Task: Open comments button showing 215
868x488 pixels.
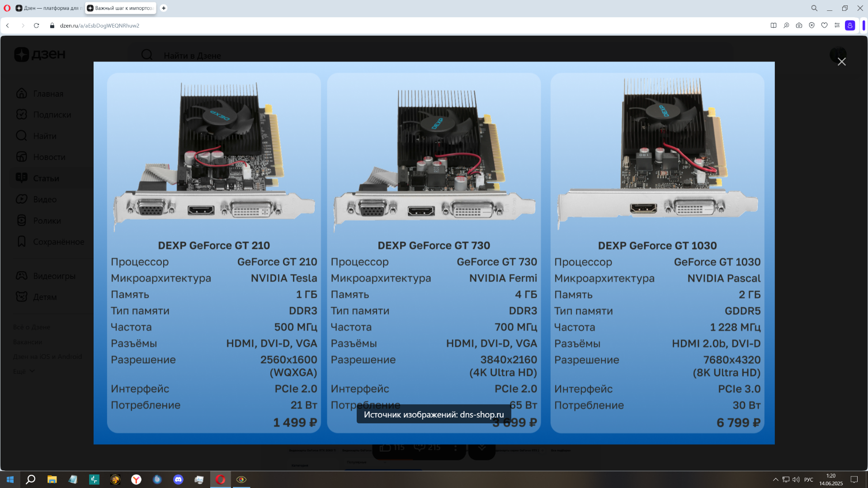Action: click(x=427, y=447)
